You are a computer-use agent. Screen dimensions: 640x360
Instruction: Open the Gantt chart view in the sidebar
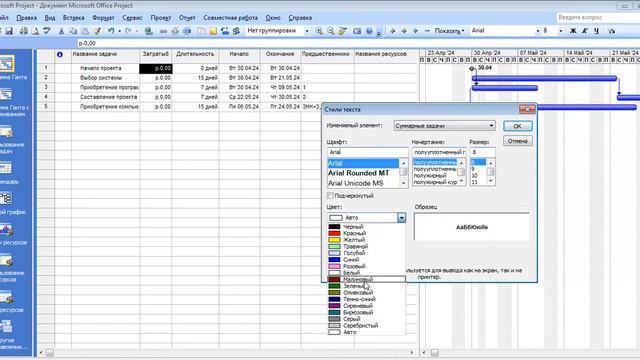tap(7, 68)
